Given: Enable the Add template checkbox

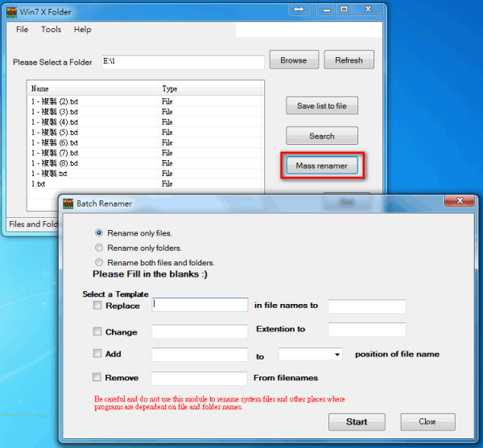Looking at the screenshot, I should pos(97,353).
